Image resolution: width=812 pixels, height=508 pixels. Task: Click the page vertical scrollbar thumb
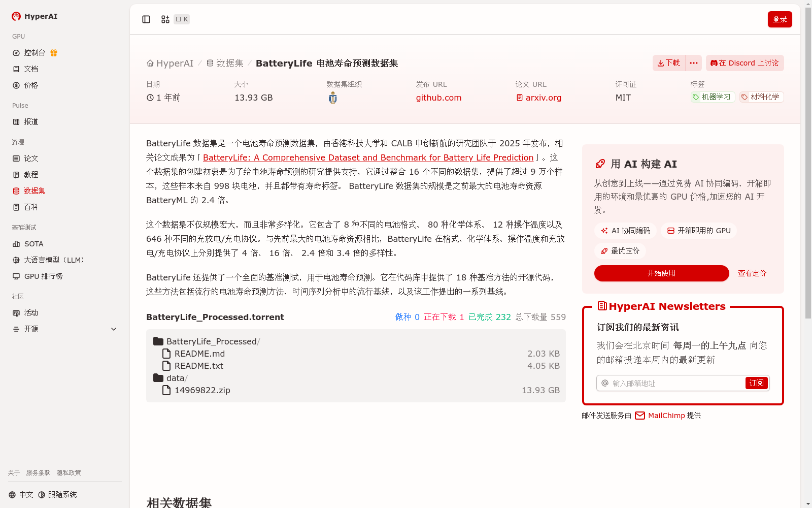[808, 163]
